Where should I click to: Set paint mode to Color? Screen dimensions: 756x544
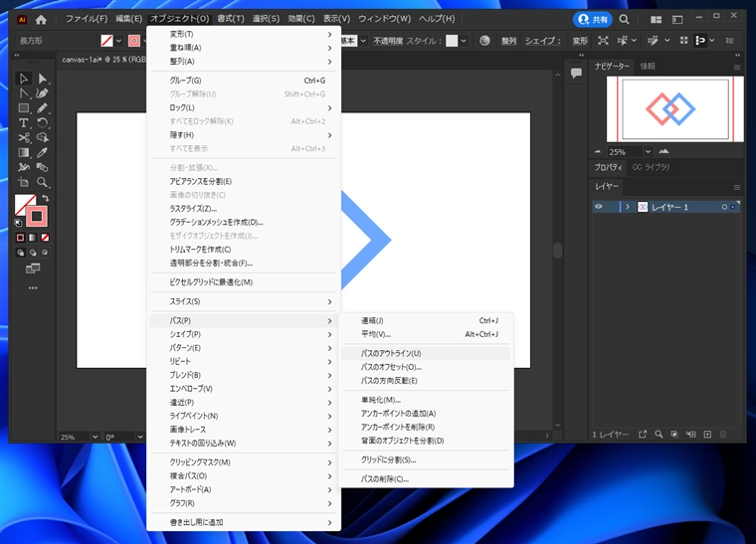coord(20,238)
